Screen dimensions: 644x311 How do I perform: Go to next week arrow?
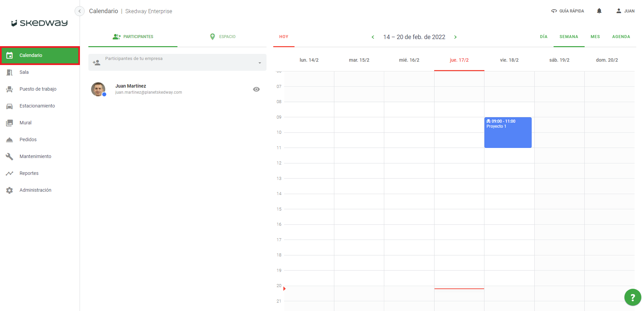point(455,37)
